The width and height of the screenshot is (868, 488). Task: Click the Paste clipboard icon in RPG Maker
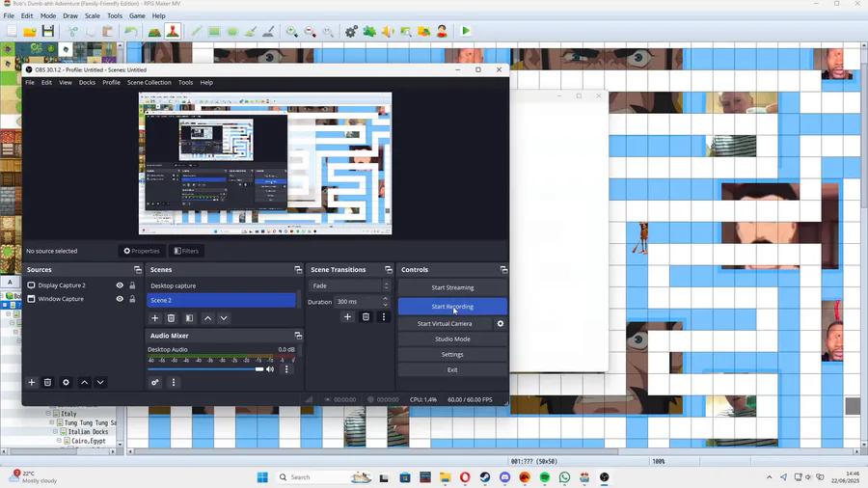108,31
